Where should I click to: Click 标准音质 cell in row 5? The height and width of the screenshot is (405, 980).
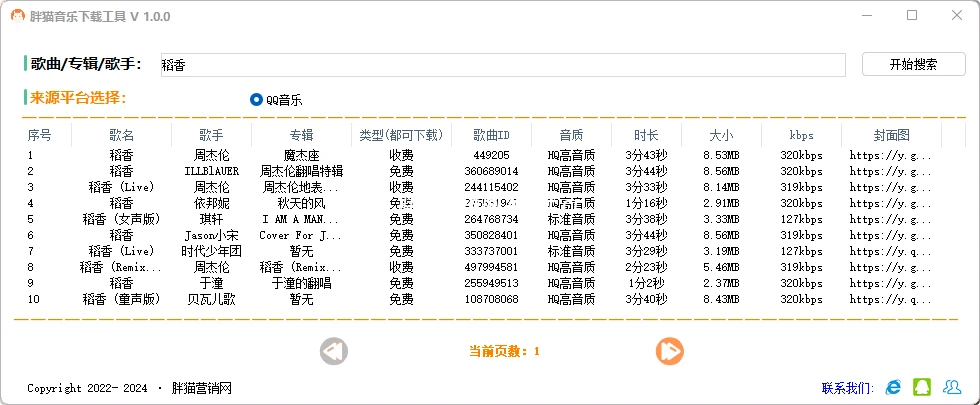click(x=571, y=219)
